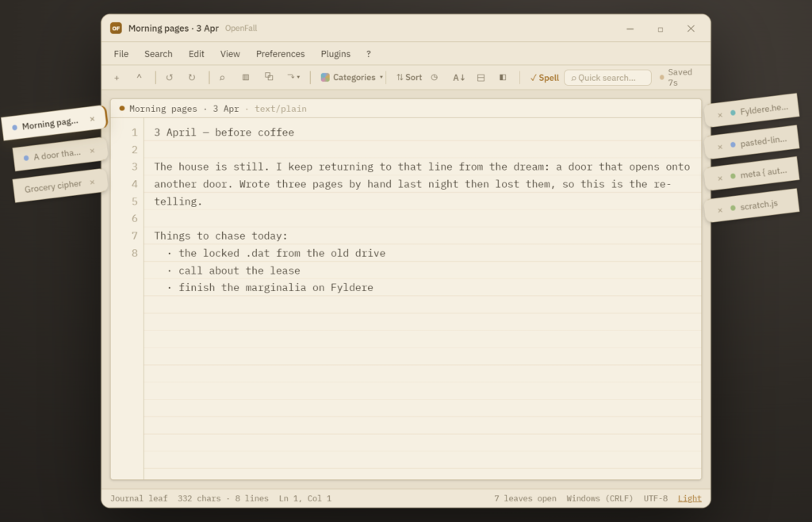
Task: Click Journal leaf status text
Action: click(x=139, y=498)
